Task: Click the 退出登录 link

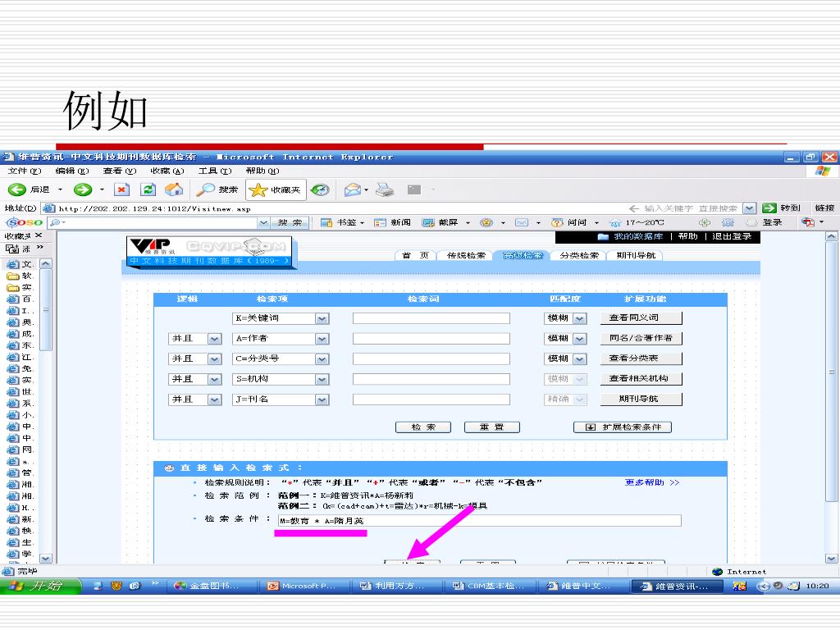Action: click(x=732, y=236)
